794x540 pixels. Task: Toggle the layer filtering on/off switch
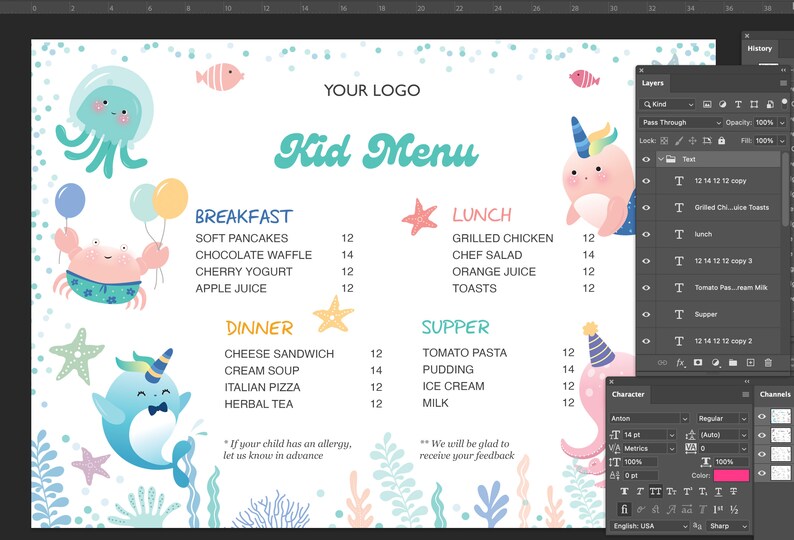pyautogui.click(x=784, y=103)
